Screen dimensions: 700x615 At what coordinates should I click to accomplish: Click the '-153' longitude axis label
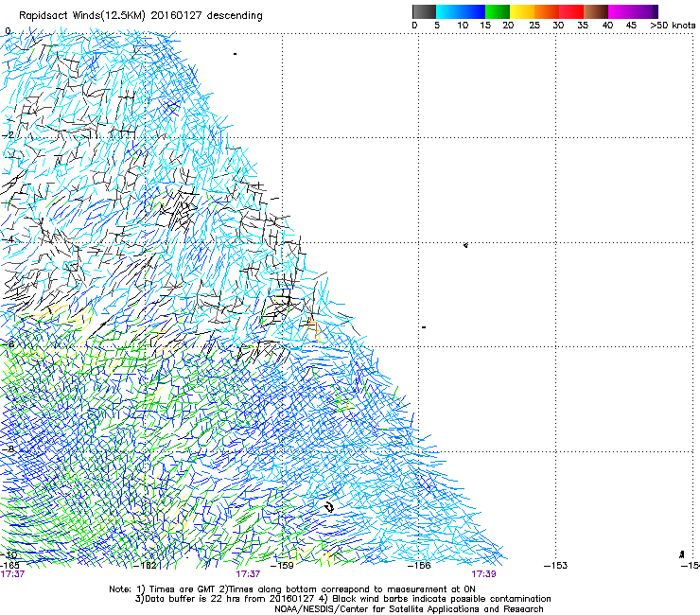[556, 566]
